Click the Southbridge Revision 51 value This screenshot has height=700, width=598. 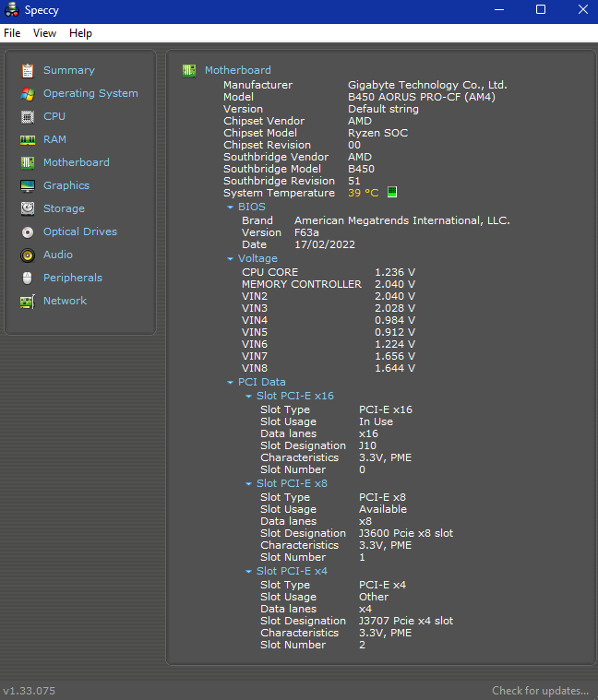tap(354, 181)
